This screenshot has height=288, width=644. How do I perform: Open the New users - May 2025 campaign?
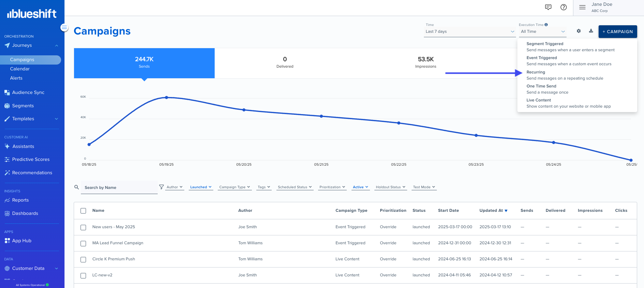(114, 227)
